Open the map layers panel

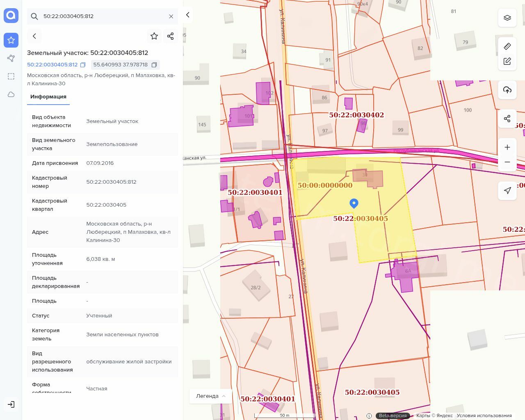tap(507, 18)
